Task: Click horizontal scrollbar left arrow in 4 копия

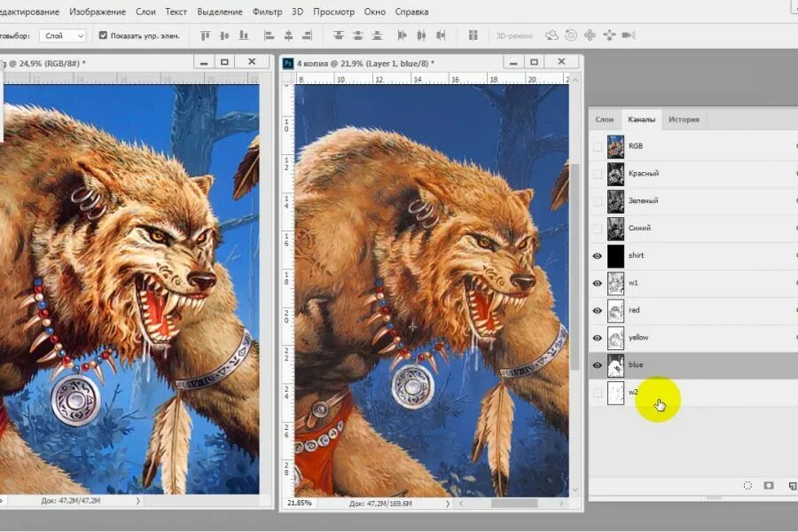Action: coord(461,504)
